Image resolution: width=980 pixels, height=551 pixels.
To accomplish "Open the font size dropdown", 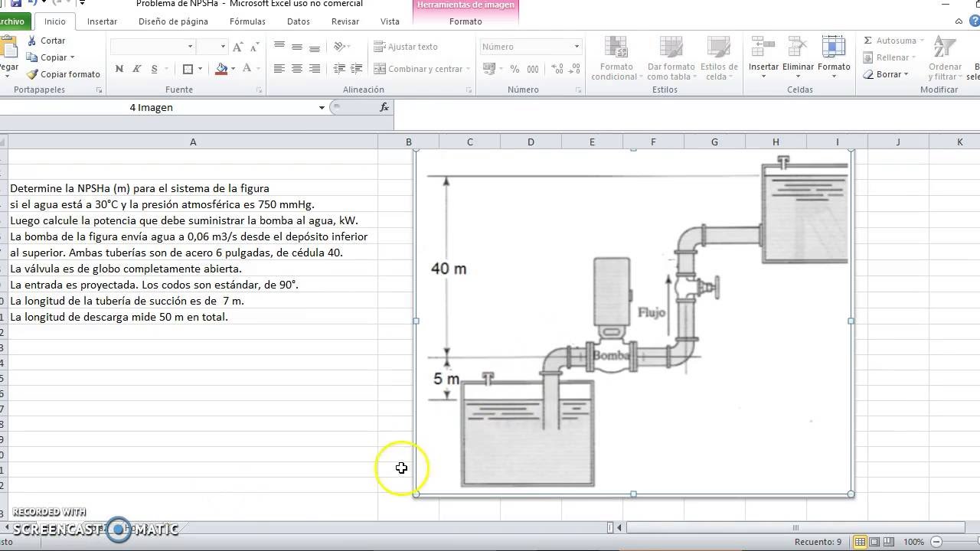I will (223, 47).
